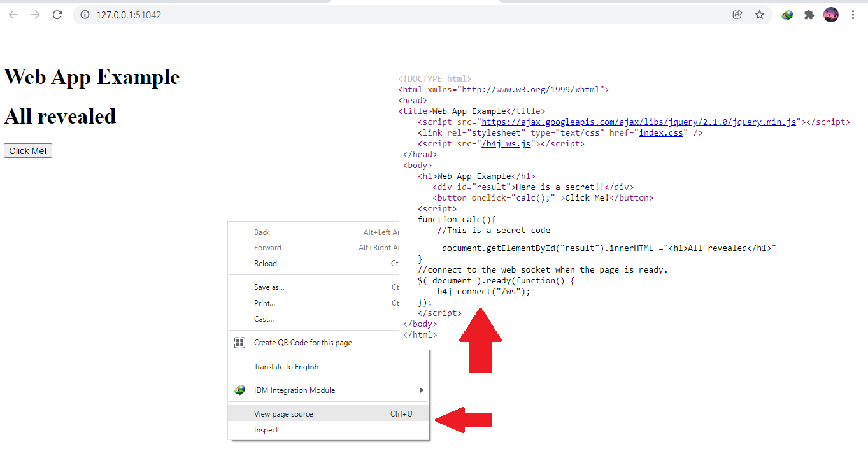The height and width of the screenshot is (449, 868).
Task: Open the IDM extension icon in toolbar
Action: pos(788,15)
